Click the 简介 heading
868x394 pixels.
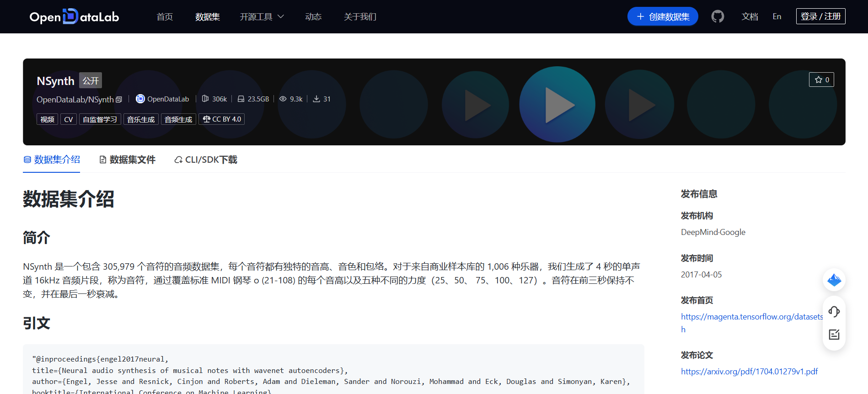[37, 238]
